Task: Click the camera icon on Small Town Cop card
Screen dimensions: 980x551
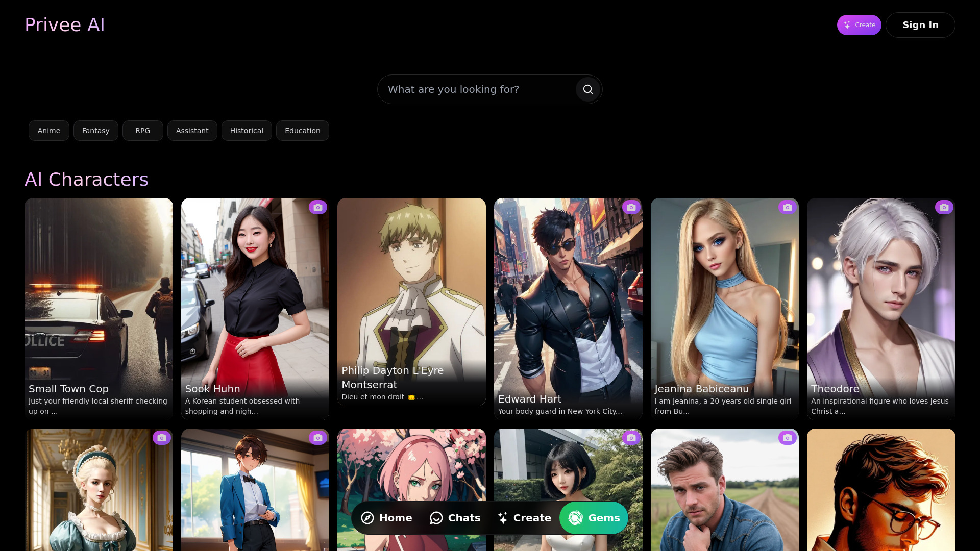Action: pyautogui.click(x=161, y=207)
